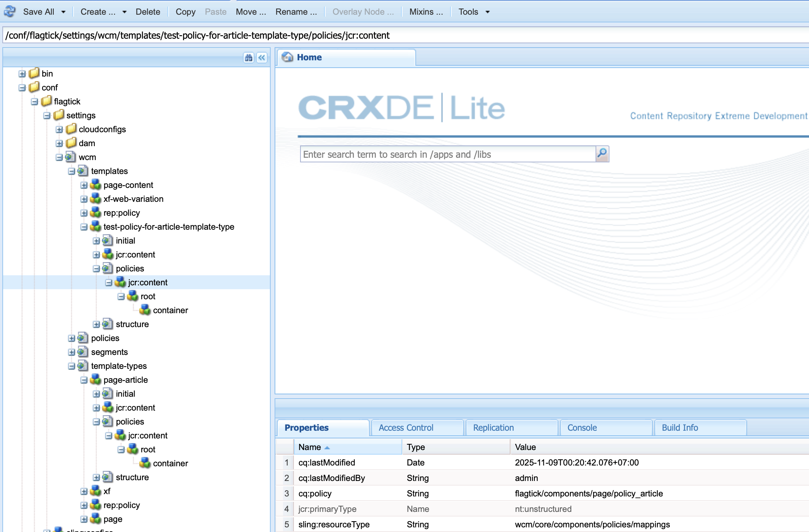The height and width of the screenshot is (532, 809).
Task: Click the magnifier search button
Action: click(x=602, y=154)
